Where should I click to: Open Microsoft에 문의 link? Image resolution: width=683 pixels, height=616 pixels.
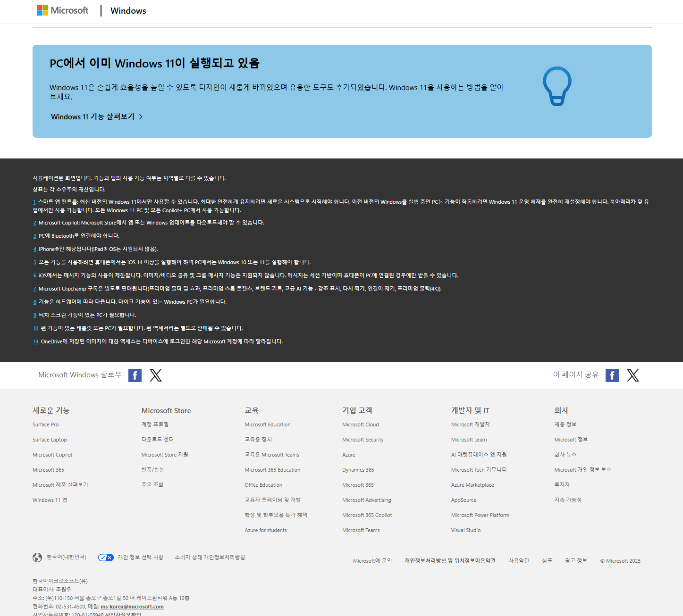[372, 561]
